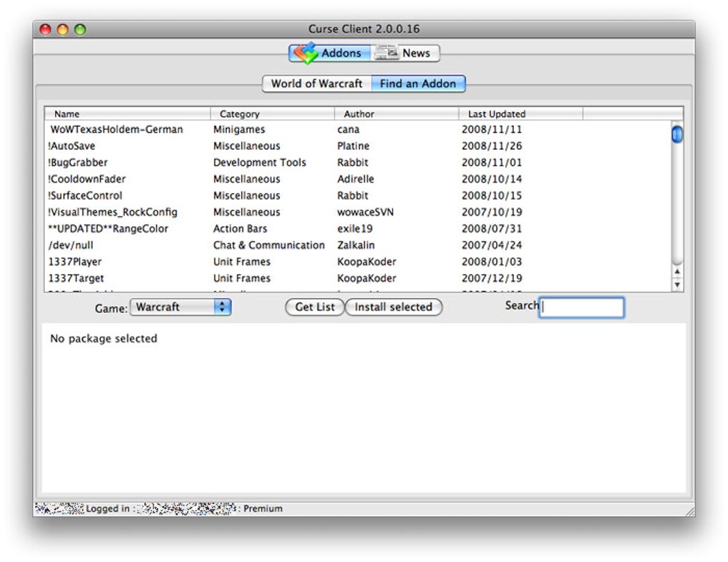This screenshot has height=562, width=728.
Task: Sort by the Author column header
Action: [397, 113]
